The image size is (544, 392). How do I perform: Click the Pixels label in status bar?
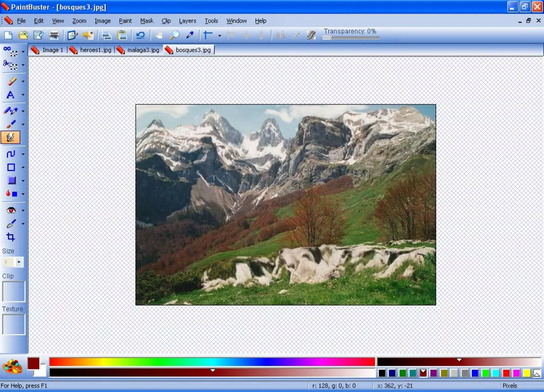click(x=510, y=386)
